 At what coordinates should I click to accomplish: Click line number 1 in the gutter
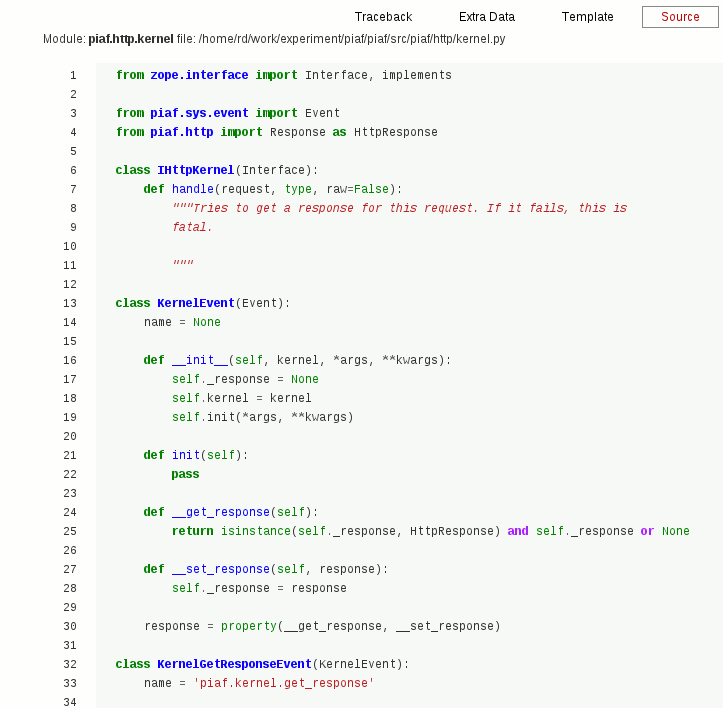click(x=73, y=76)
